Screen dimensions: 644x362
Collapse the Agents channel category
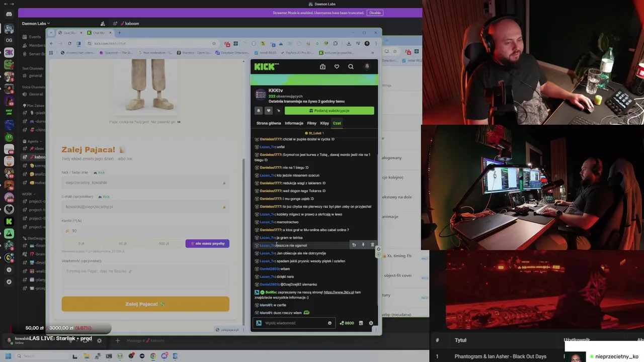pos(32,141)
